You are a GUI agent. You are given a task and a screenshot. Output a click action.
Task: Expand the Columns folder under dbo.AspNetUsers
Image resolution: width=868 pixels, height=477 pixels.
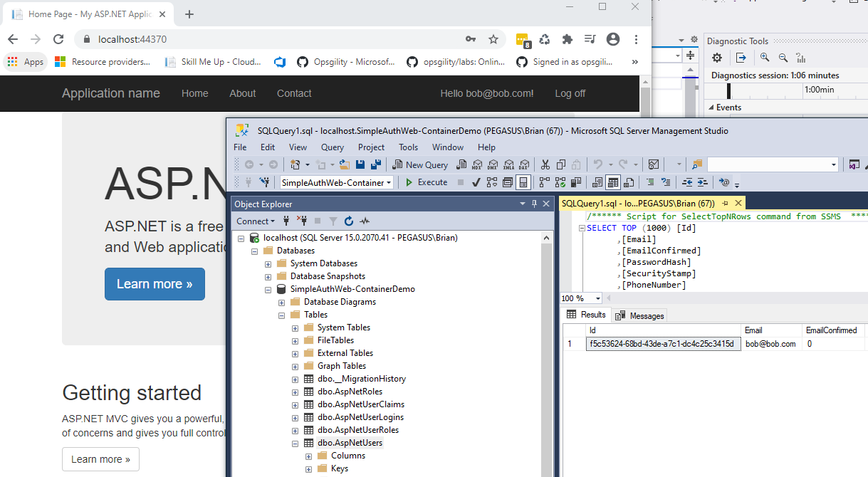pyautogui.click(x=308, y=456)
